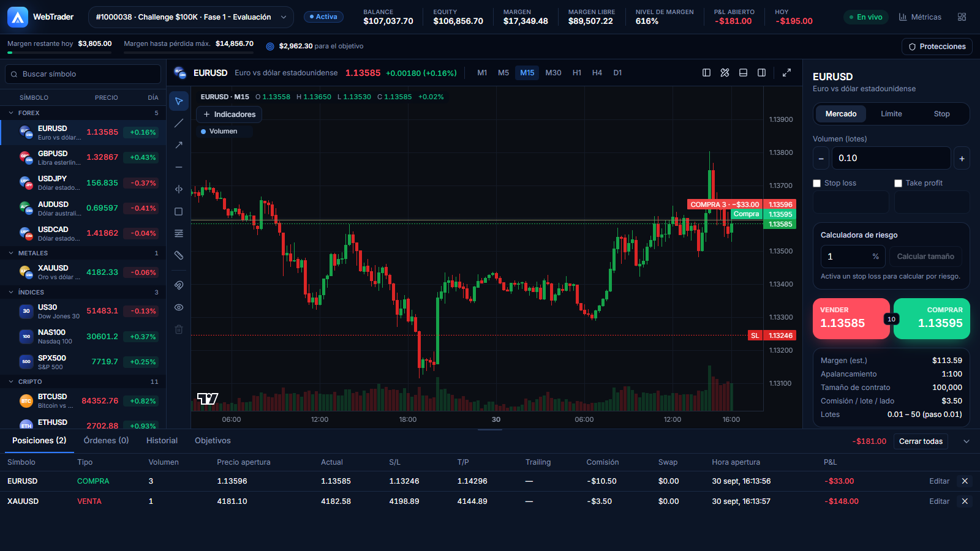Screen dimensions: 980x551
Task: Toggle right order panel layout icon
Action: click(x=761, y=73)
